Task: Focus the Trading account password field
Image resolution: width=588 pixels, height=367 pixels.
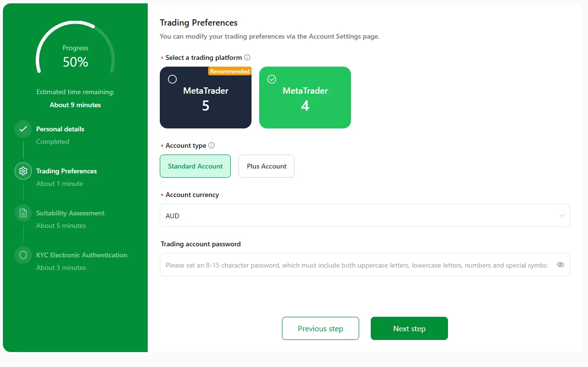Action: point(365,265)
